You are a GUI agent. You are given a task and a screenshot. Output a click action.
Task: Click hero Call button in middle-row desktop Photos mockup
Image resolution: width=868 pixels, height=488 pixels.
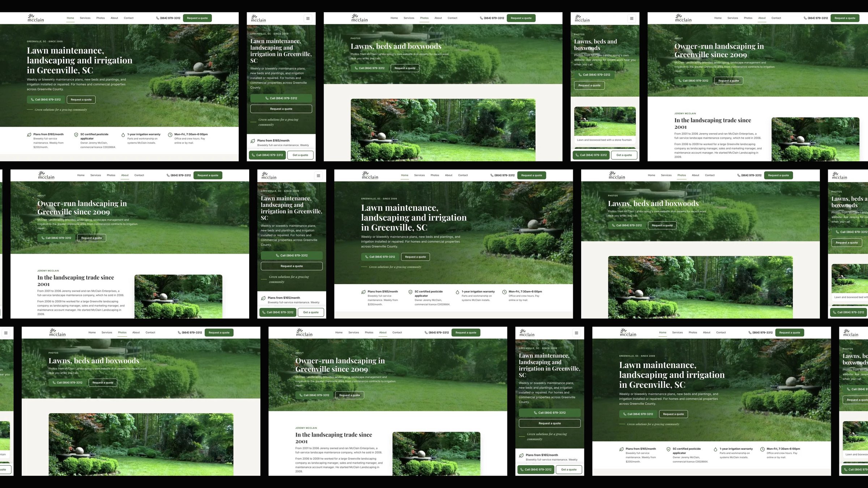click(627, 226)
